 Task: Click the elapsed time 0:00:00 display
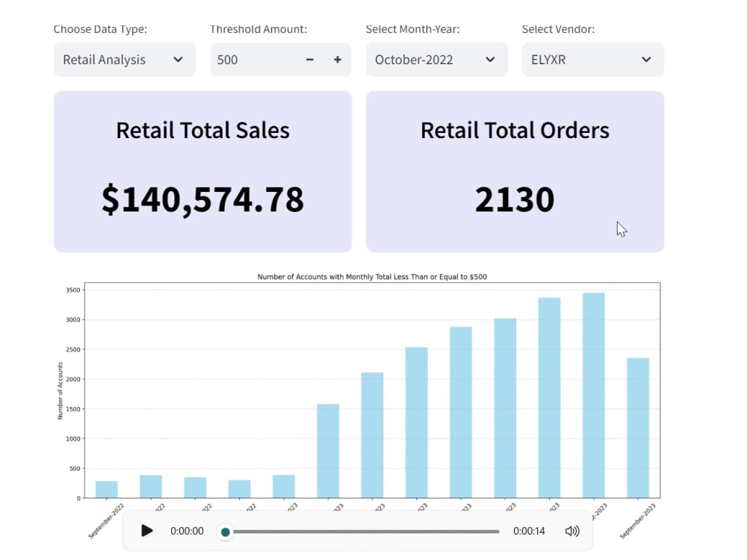click(186, 531)
